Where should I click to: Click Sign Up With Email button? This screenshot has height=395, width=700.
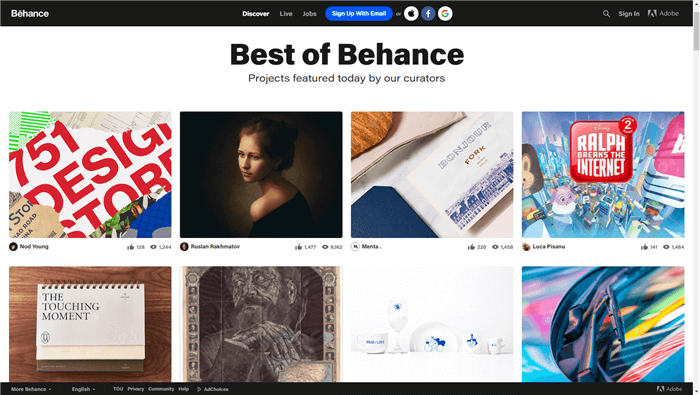[359, 13]
